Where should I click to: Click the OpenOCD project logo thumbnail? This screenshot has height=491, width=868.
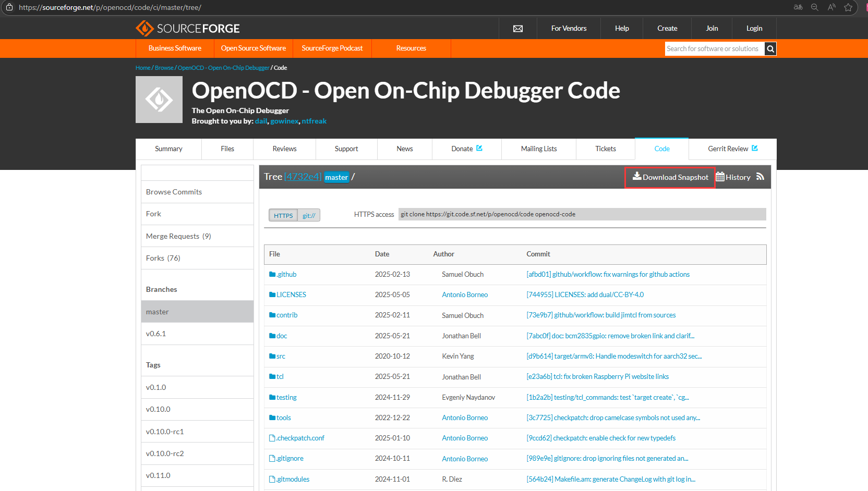pos(159,100)
